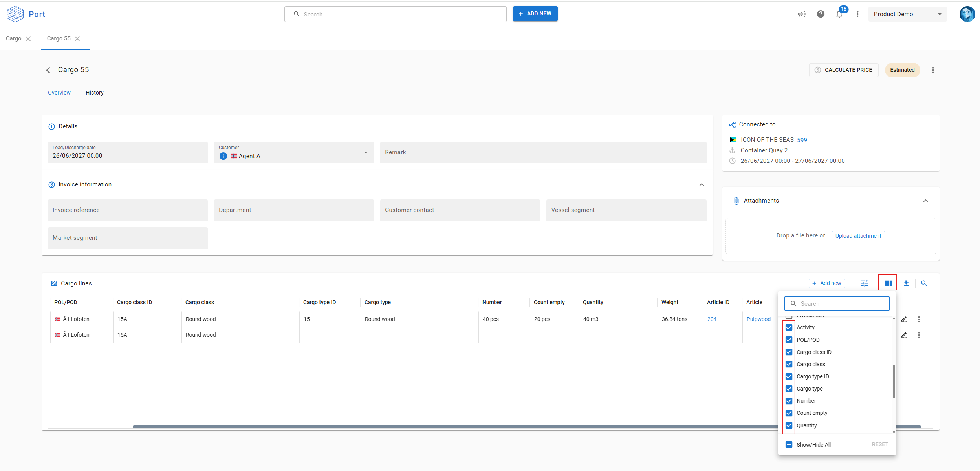The width and height of the screenshot is (980, 471).
Task: Open the Product Demo dropdown
Action: [x=907, y=14]
